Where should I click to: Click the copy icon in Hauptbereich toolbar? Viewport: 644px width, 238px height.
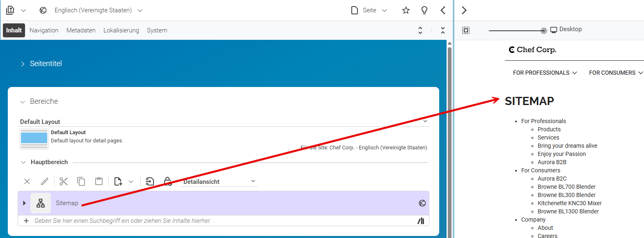(x=81, y=181)
